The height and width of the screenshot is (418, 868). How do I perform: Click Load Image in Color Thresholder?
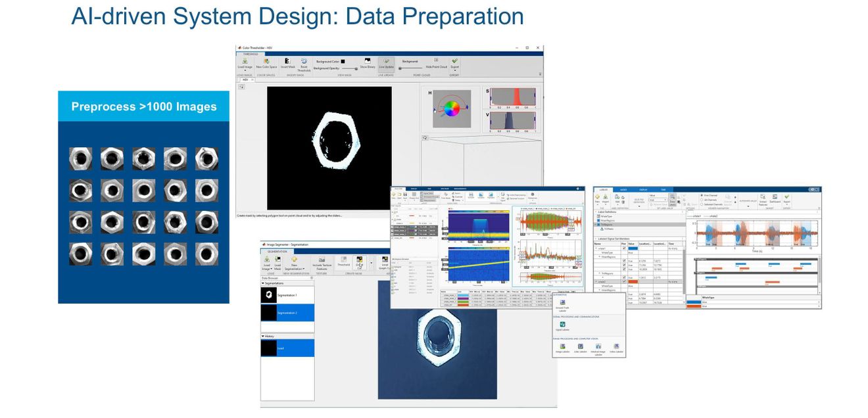(x=245, y=63)
